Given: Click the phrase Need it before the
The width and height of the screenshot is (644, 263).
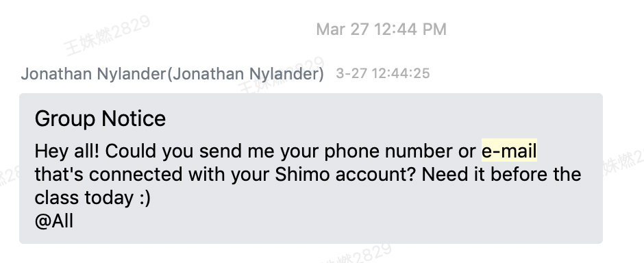Looking at the screenshot, I should click(501, 175).
